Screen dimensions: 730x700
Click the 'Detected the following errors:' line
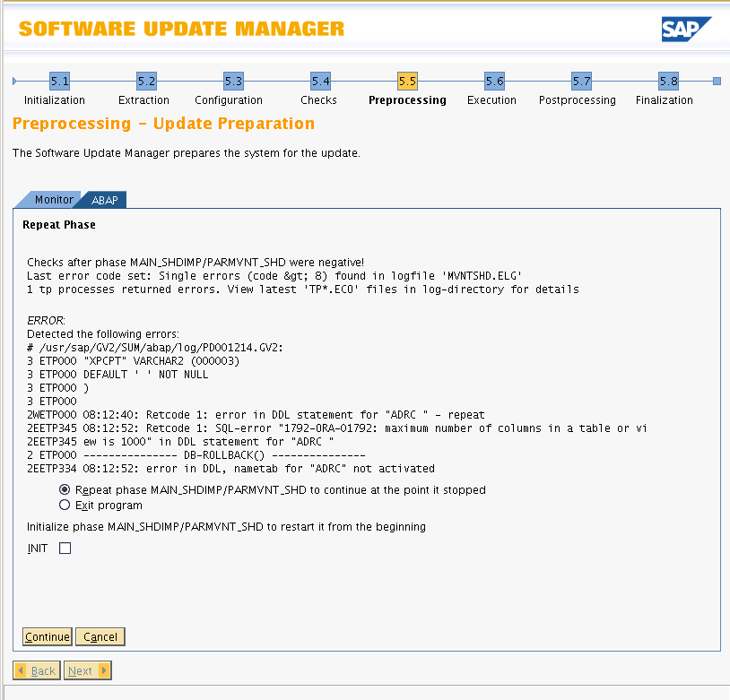click(x=103, y=334)
